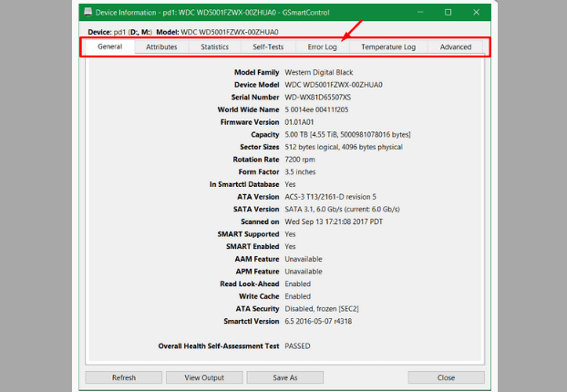This screenshot has width=567, height=392.
Task: Click the 'Scanned on' date value
Action: click(334, 222)
